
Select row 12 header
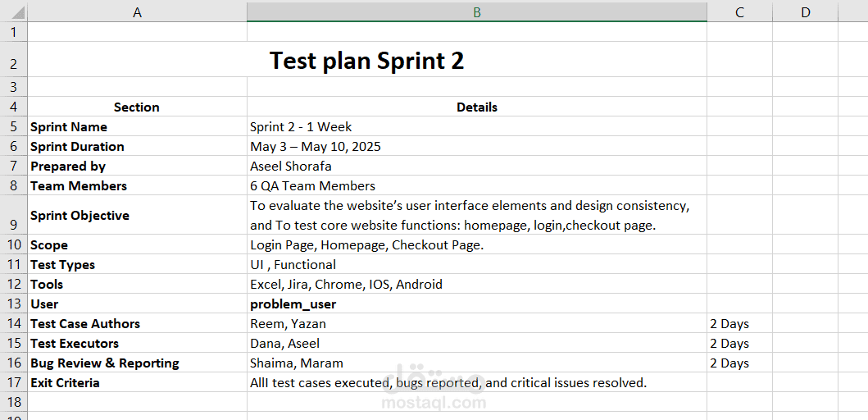pos(14,284)
